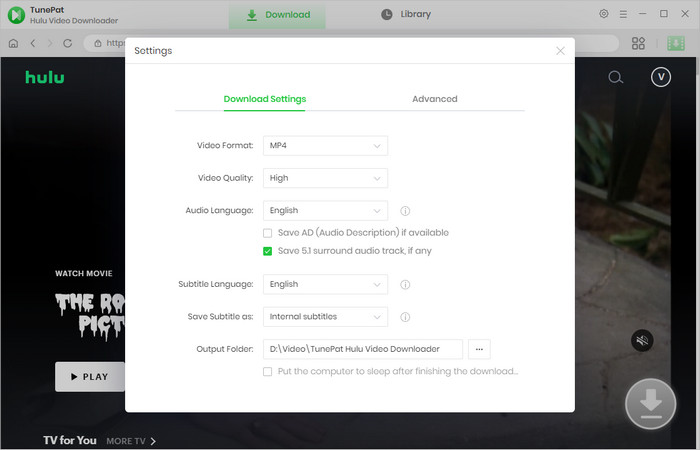This screenshot has height=450, width=700.
Task: Open the Save Subtitle as dropdown
Action: 325,317
